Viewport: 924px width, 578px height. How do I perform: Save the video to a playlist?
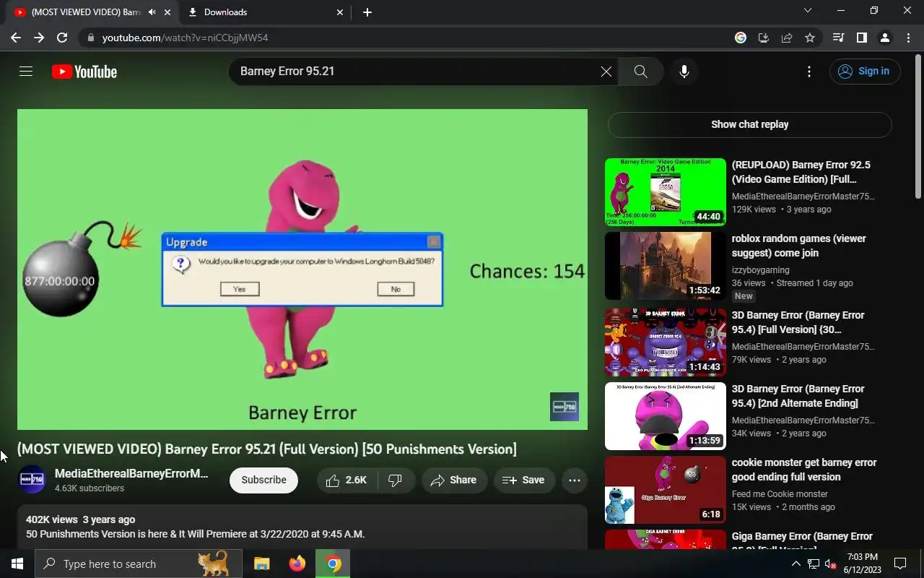point(524,480)
